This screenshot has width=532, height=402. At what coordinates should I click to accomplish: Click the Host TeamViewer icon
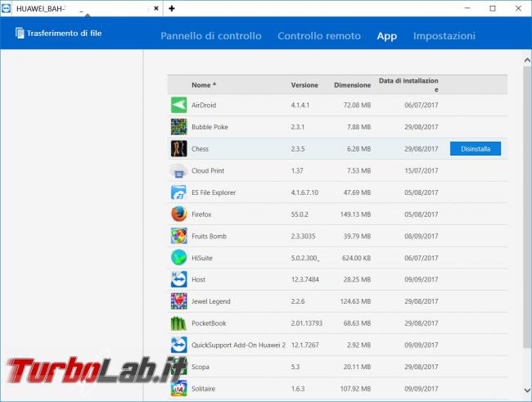pos(178,279)
